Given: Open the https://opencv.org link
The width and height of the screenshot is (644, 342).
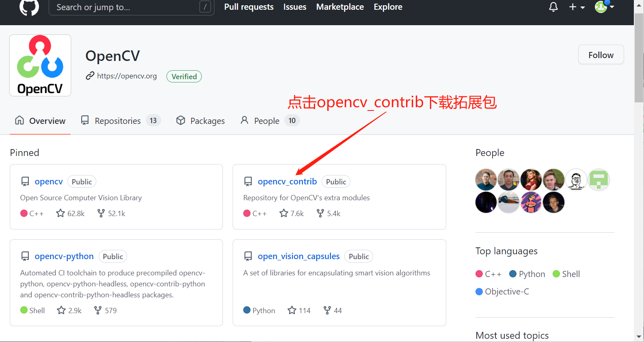Looking at the screenshot, I should [x=127, y=76].
